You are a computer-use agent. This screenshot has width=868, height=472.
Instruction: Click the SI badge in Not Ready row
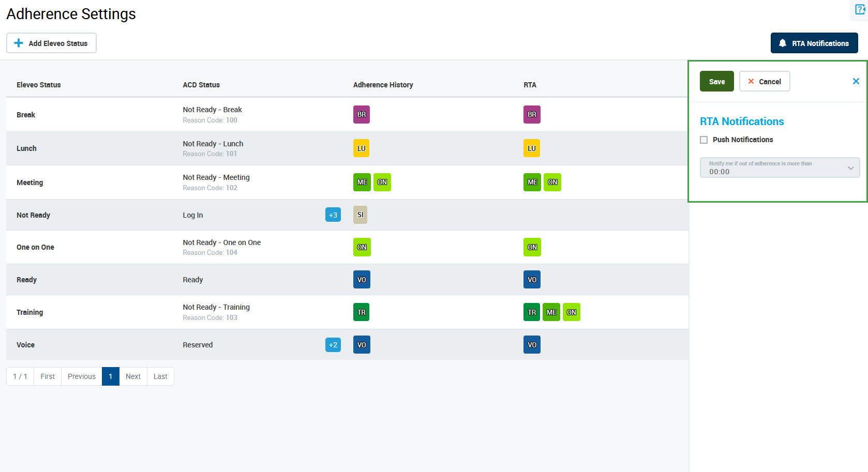click(360, 215)
